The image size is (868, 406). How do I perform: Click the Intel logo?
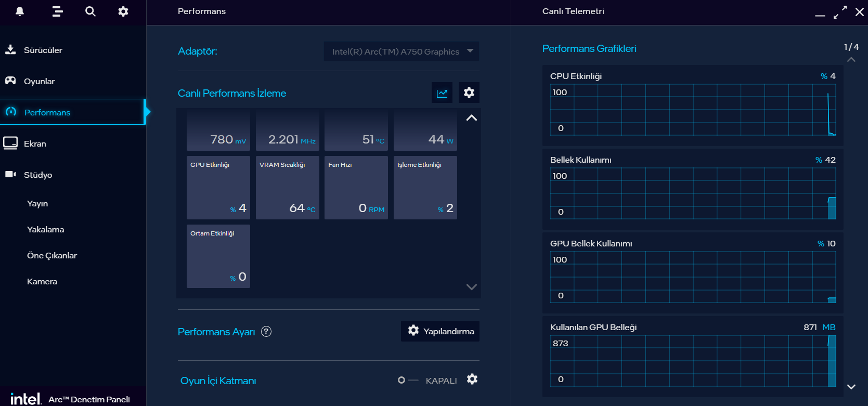(x=25, y=399)
